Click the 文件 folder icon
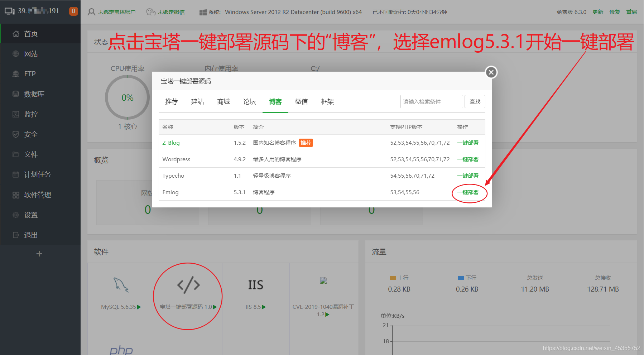Image resolution: width=644 pixels, height=355 pixels. (x=16, y=154)
